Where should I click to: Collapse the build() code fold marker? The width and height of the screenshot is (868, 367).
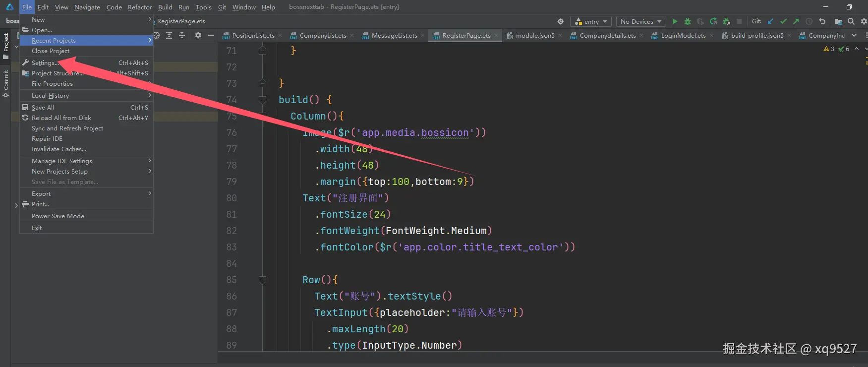point(262,100)
